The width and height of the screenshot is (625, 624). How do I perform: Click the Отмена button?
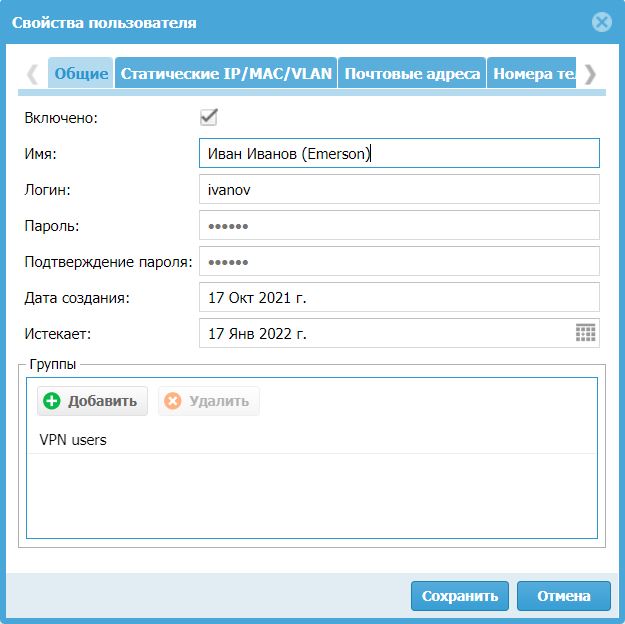coord(564,596)
